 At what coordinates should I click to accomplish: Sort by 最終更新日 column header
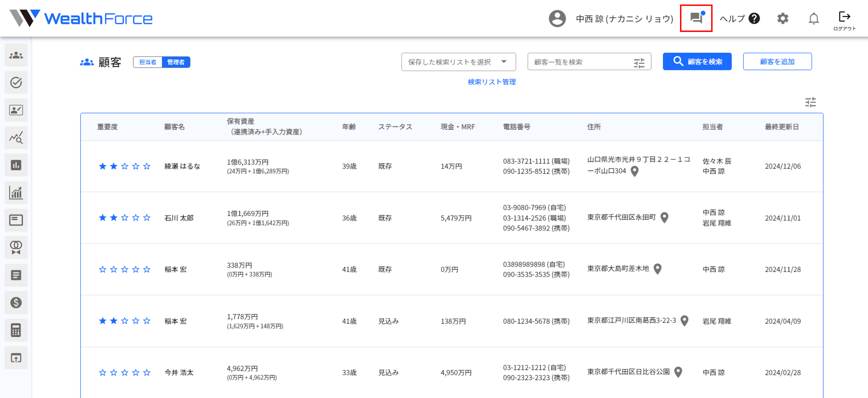781,127
